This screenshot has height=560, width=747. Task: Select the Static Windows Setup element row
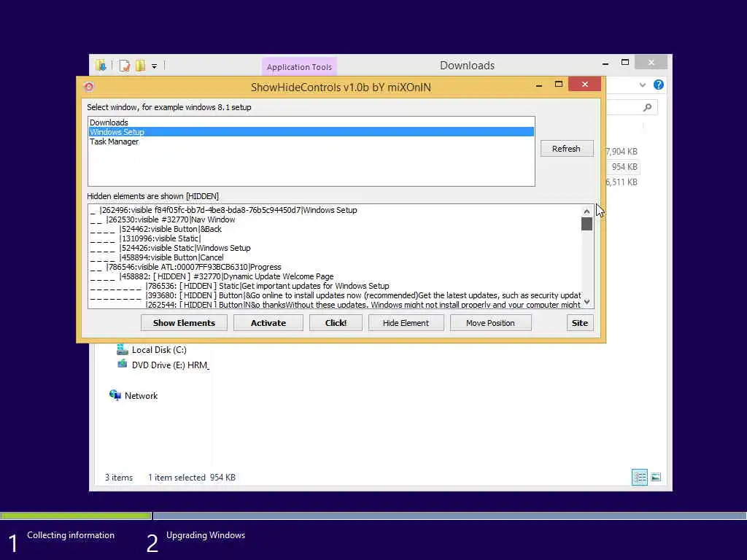tap(335, 248)
